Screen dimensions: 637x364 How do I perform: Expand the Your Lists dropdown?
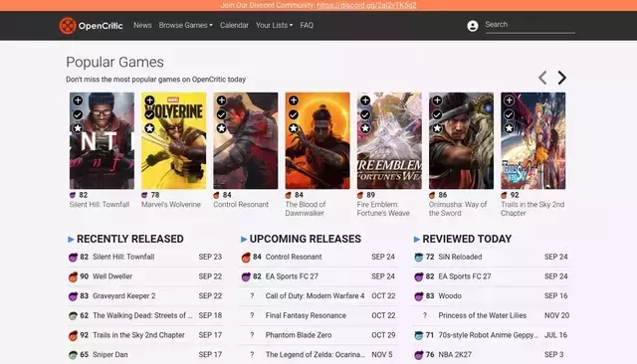(275, 25)
